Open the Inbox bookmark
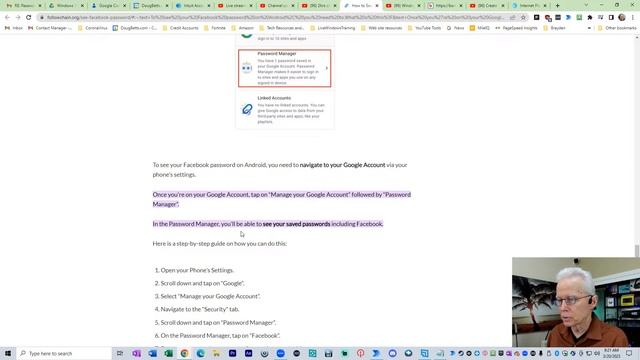This screenshot has width=640, height=360. tap(13, 28)
